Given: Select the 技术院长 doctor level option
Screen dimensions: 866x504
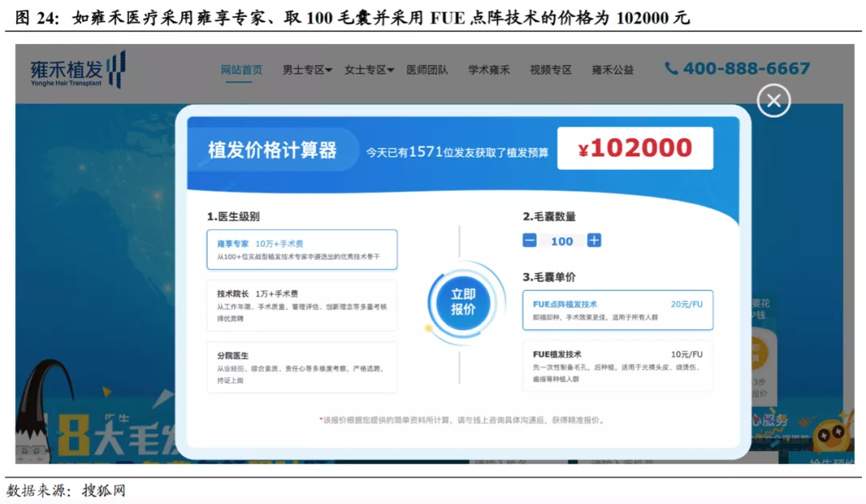Looking at the screenshot, I should [x=301, y=306].
